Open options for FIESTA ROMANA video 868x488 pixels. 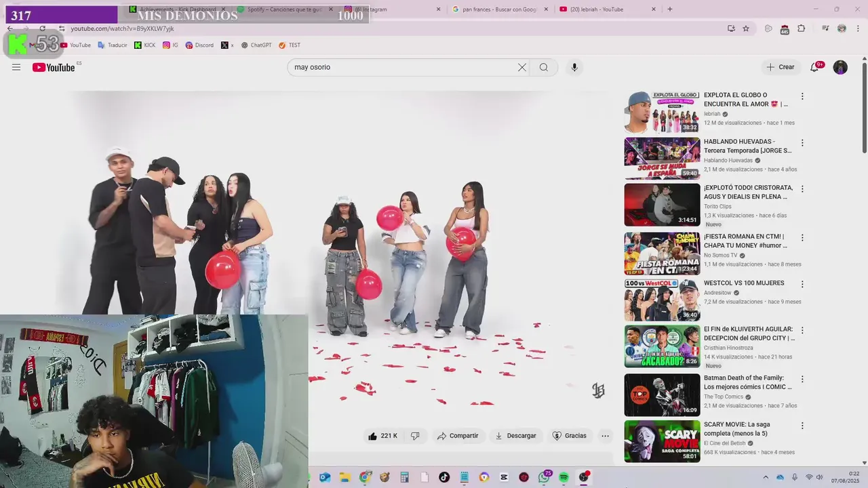[x=802, y=238]
